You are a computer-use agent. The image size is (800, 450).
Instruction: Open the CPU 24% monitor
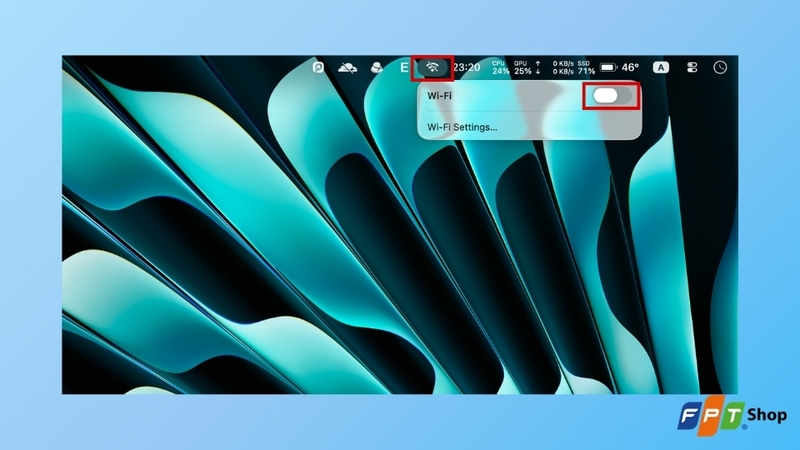tap(501, 67)
